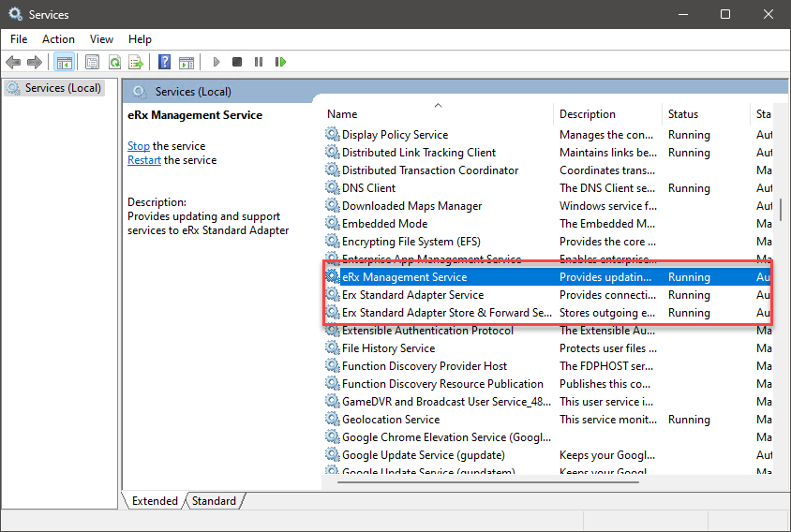Click the gear icon of Erx Standard Adapter Service

(332, 294)
